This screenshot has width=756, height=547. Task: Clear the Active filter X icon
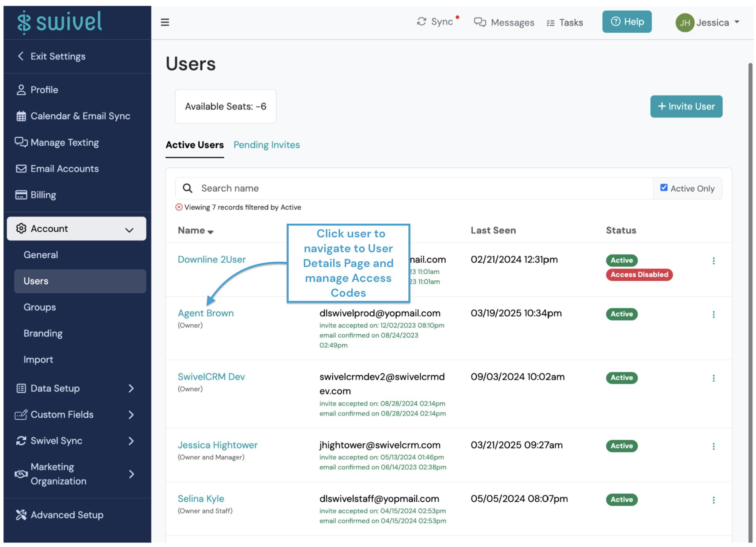(179, 207)
